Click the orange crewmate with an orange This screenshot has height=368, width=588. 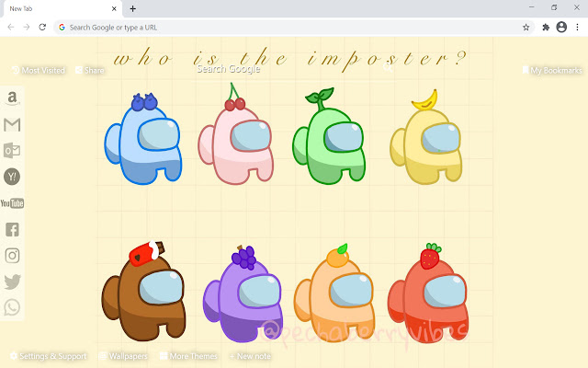[x=334, y=293]
